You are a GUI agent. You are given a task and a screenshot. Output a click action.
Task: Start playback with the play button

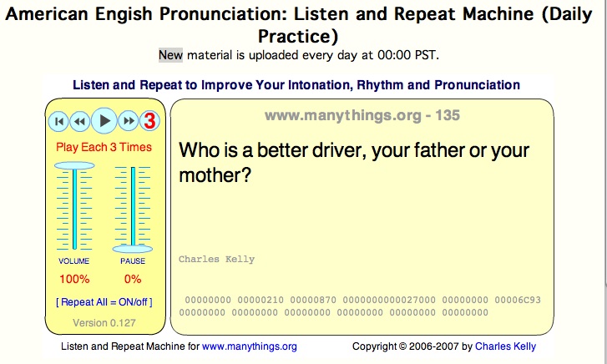pos(104,121)
